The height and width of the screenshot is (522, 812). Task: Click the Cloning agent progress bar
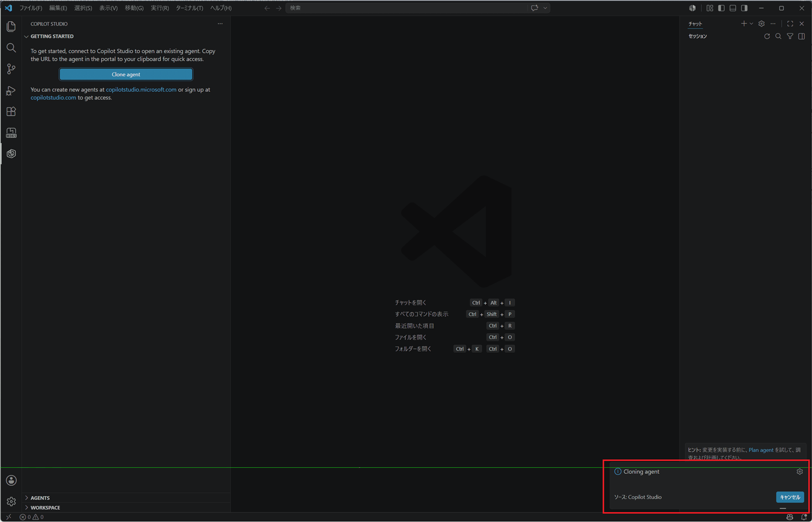click(783, 508)
